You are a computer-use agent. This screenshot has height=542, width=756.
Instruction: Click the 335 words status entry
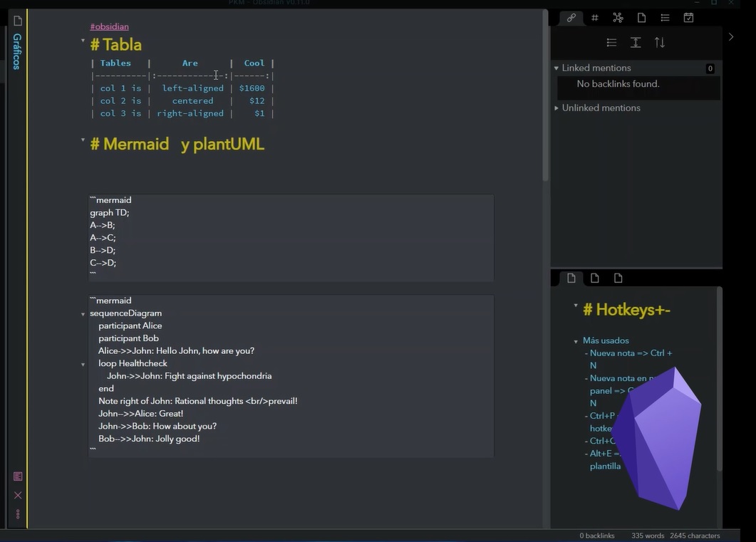(x=648, y=536)
